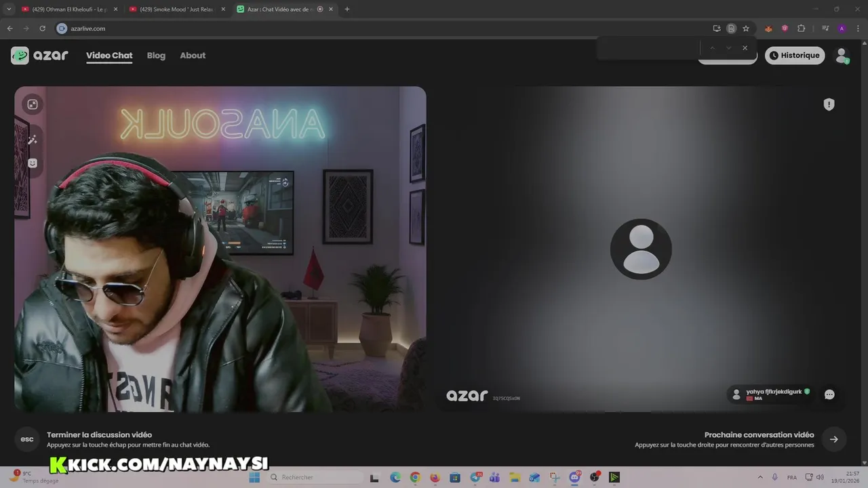This screenshot has width=868, height=488.
Task: Close the Azar Chat Vidéo tab
Action: point(331,9)
